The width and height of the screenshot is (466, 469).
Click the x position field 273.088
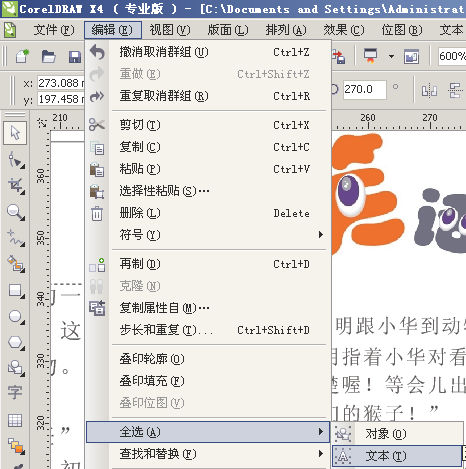point(61,83)
